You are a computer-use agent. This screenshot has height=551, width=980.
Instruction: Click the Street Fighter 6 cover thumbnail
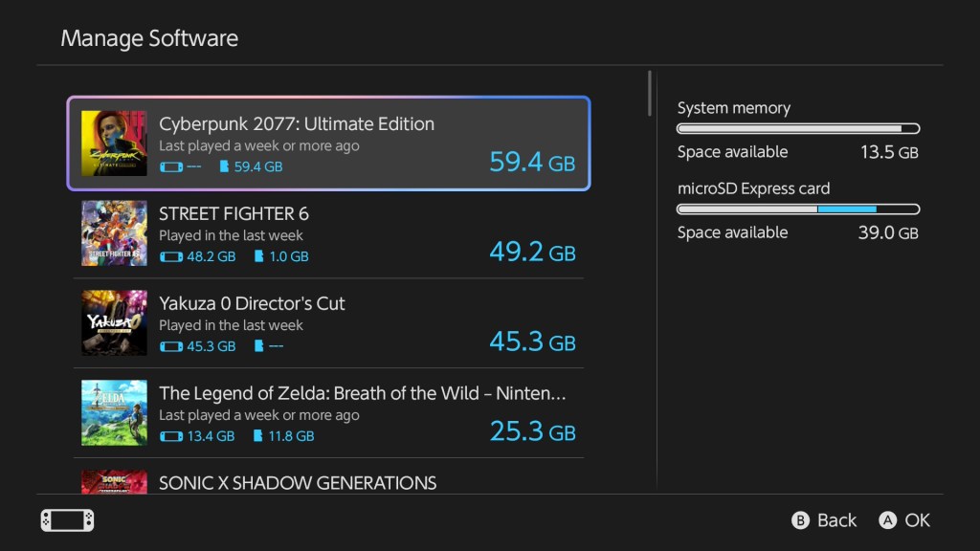coord(113,232)
